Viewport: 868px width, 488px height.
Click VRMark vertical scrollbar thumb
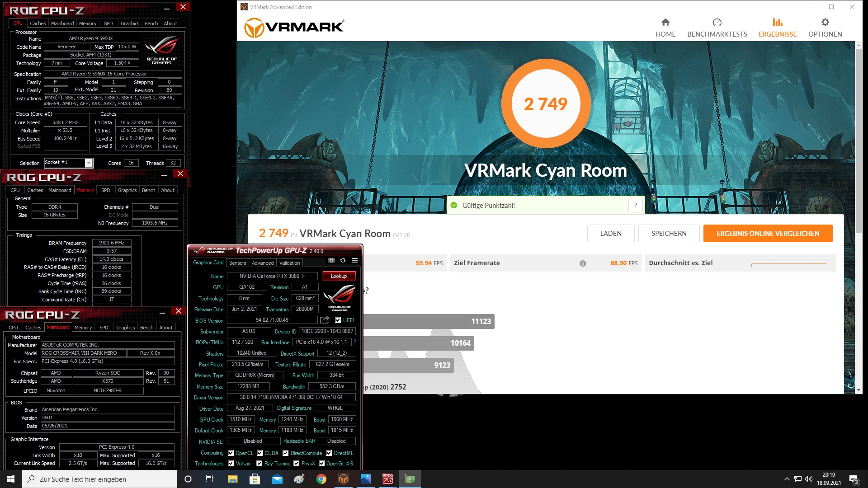(x=859, y=141)
